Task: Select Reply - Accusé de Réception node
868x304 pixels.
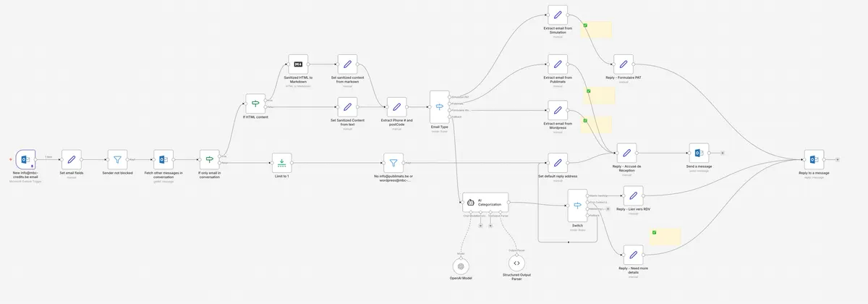Action: pos(626,153)
